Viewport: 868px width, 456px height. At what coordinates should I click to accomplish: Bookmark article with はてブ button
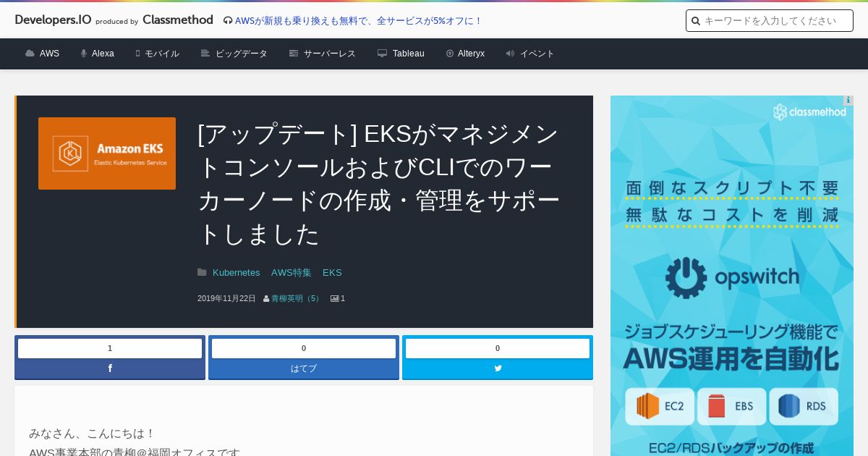pos(304,368)
